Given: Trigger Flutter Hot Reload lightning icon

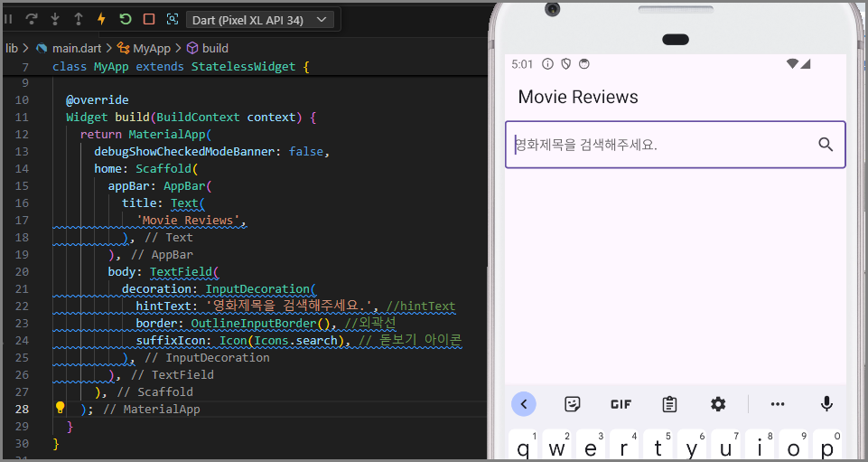Looking at the screenshot, I should coord(101,19).
